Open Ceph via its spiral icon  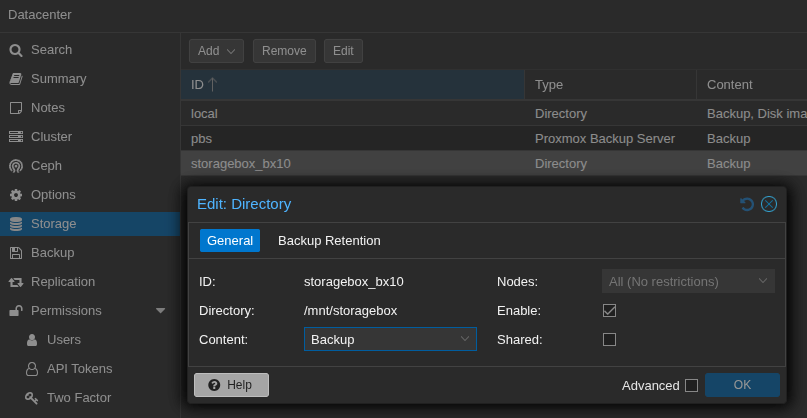(16, 166)
